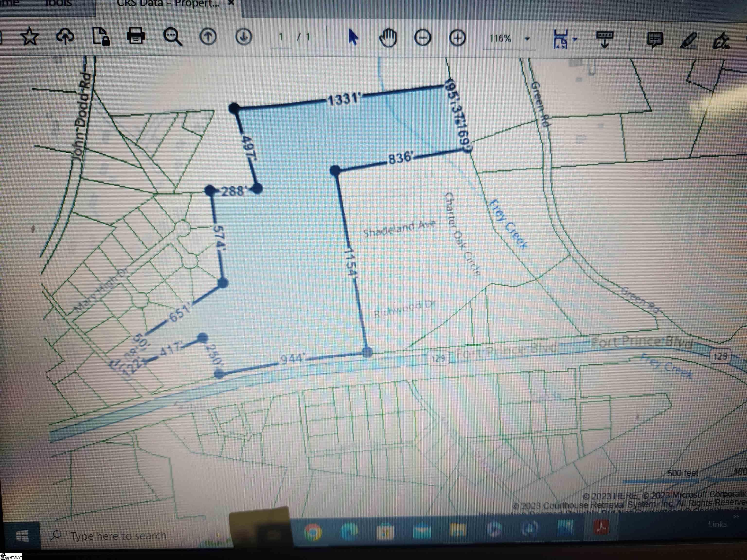
Task: Zoom in with the plus button
Action: tap(457, 38)
